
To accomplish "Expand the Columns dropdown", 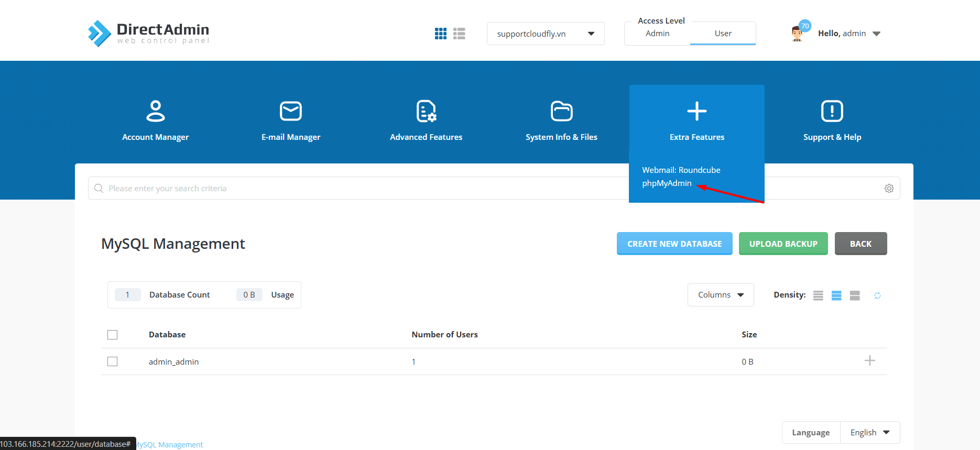I will click(x=720, y=295).
